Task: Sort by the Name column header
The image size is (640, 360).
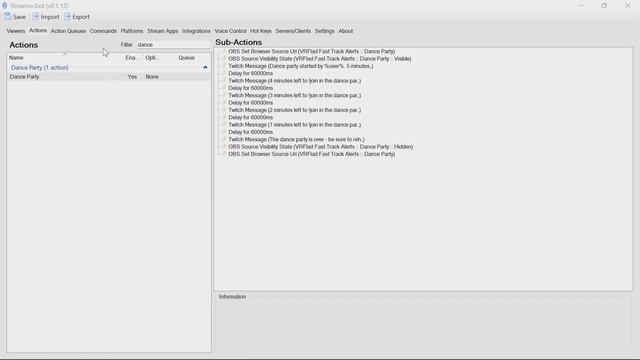Action: click(16, 58)
